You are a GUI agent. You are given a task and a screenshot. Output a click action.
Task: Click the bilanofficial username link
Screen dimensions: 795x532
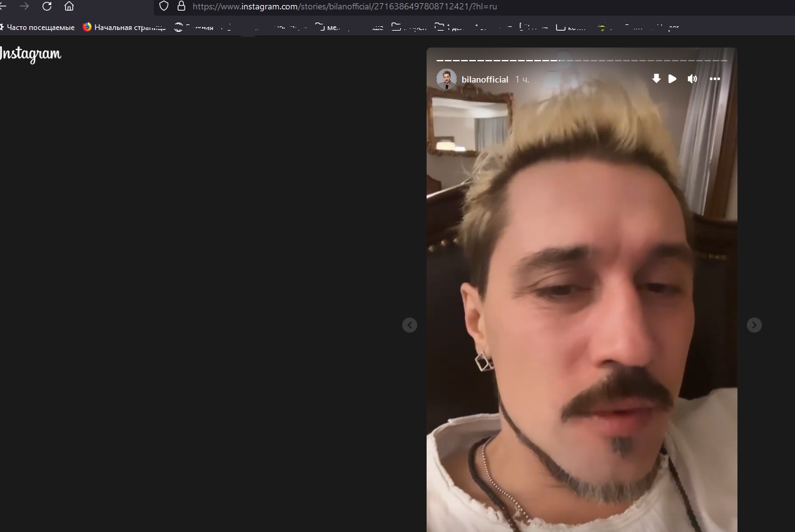point(485,79)
